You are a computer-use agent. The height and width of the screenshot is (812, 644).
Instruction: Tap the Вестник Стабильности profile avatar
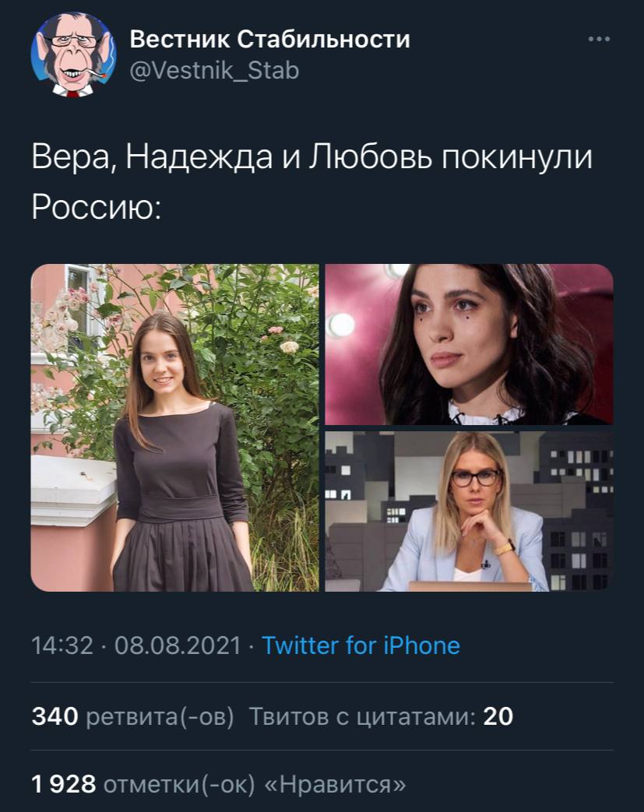click(x=73, y=55)
